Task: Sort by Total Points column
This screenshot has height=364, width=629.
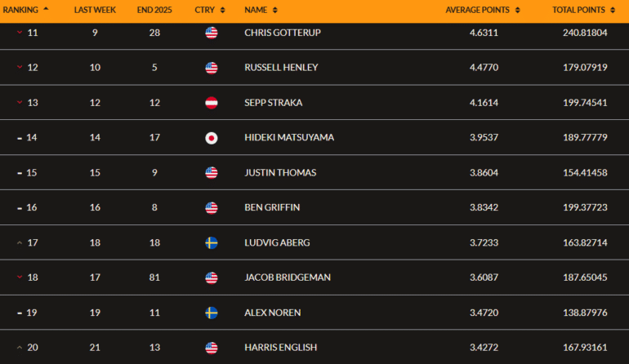Action: [583, 10]
